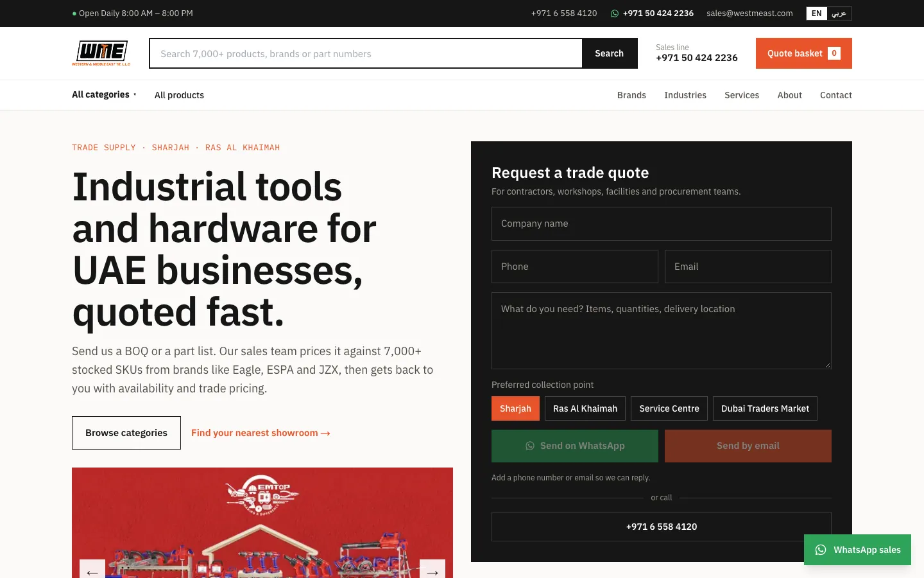The image size is (924, 578).
Task: Select Dubai Traders Market collection point
Action: click(765, 408)
